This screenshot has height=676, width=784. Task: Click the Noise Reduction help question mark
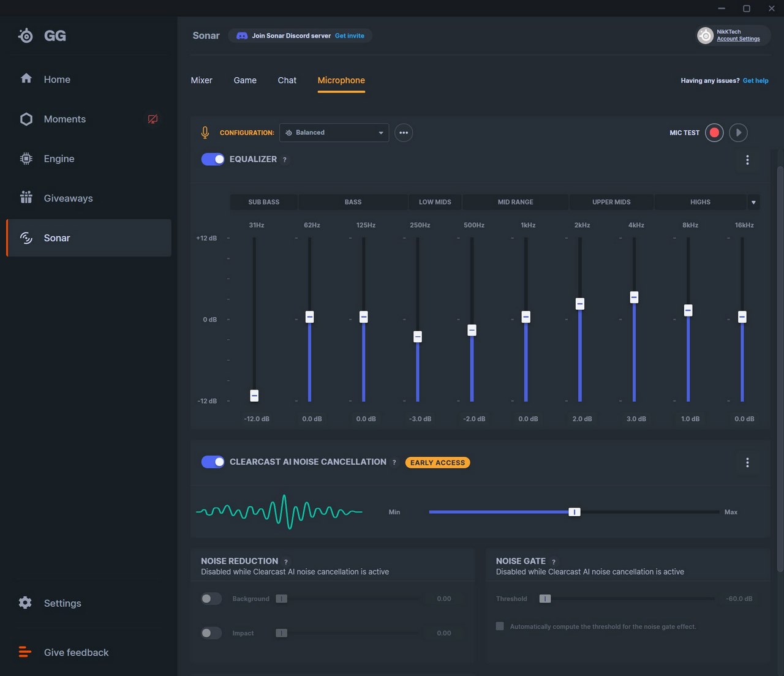pyautogui.click(x=285, y=561)
